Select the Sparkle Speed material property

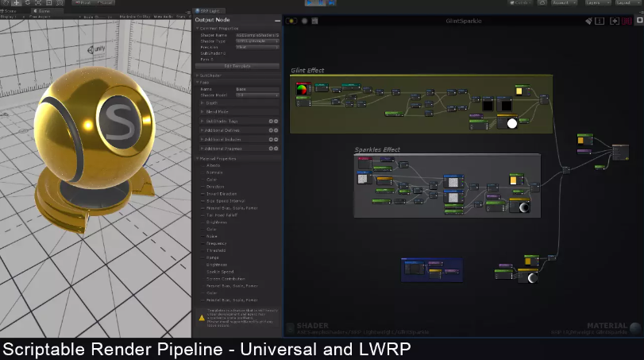pos(220,272)
